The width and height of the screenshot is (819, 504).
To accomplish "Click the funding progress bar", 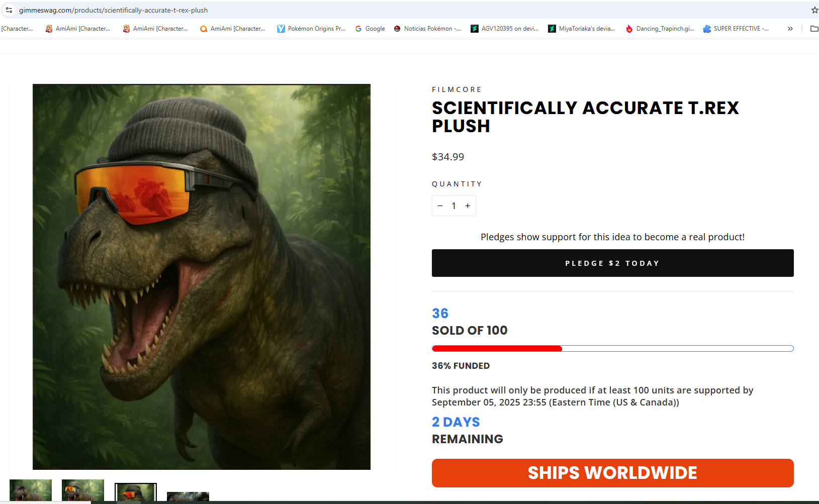I will click(612, 349).
